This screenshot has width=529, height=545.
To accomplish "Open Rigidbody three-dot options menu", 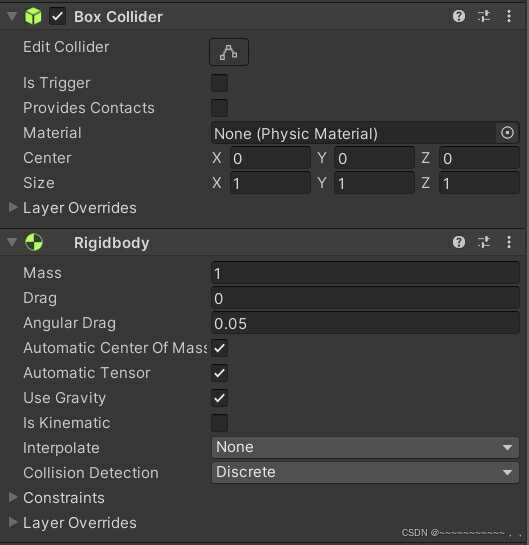I will [x=509, y=242].
